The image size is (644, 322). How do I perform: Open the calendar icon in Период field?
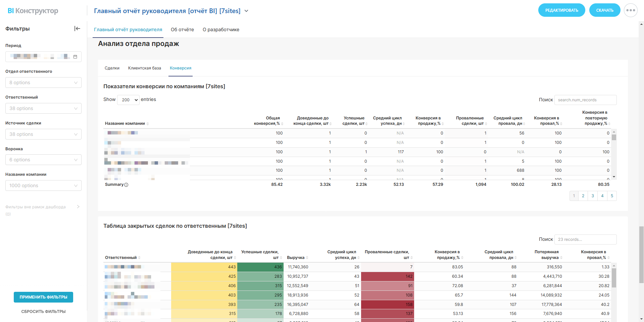click(x=75, y=57)
